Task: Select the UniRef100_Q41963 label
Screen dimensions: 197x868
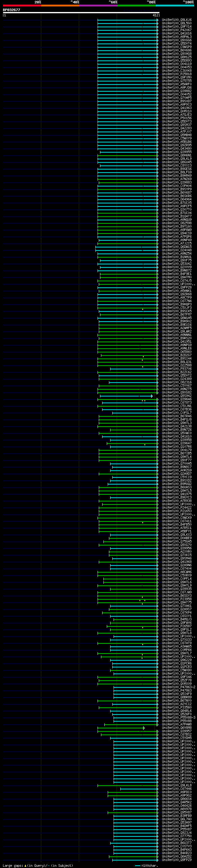Action: coord(176,108)
